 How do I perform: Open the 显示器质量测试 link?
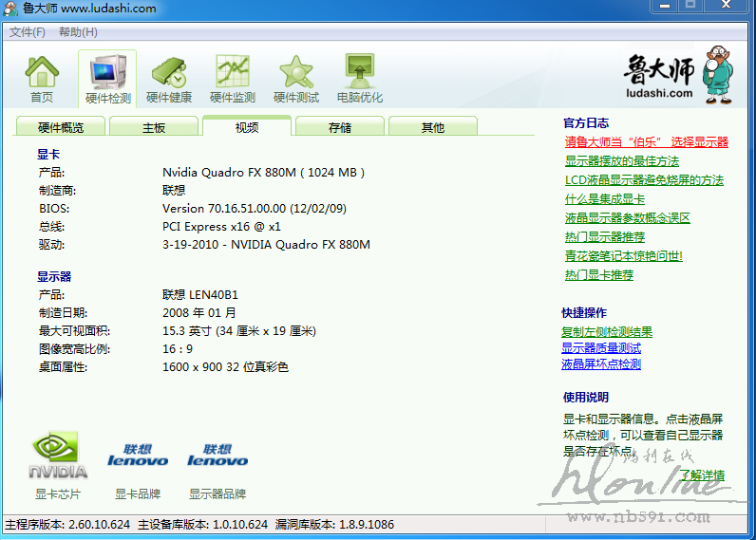click(x=601, y=348)
